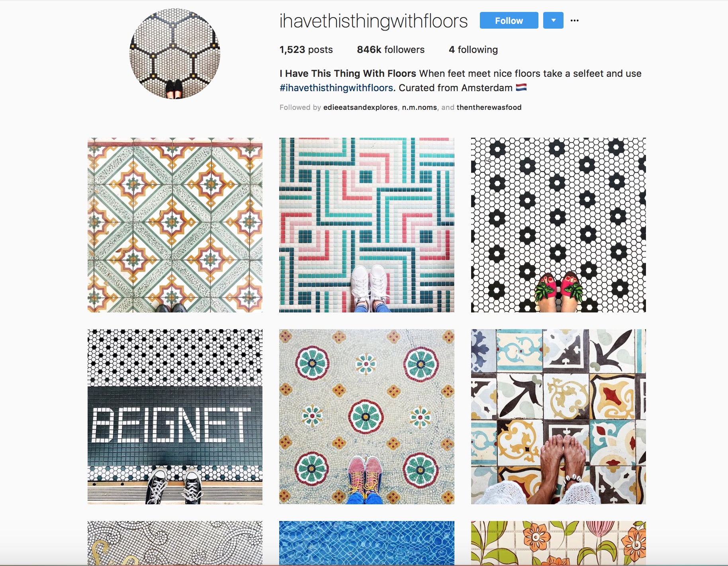Click the Follow button
Image resolution: width=728 pixels, height=566 pixels.
point(509,20)
